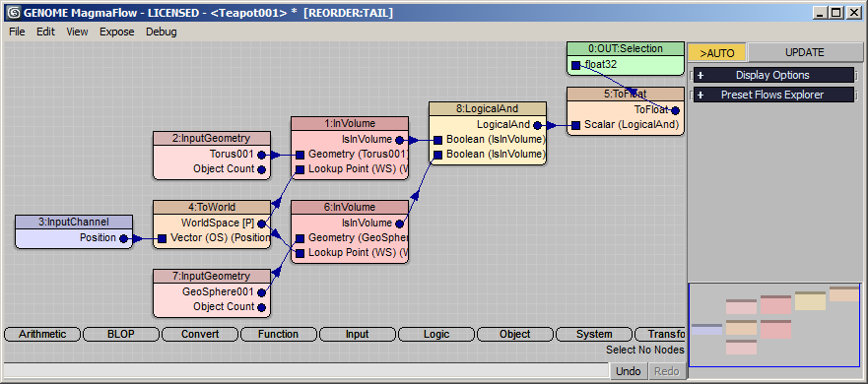The image size is (868, 384).
Task: Click the status message field at bottom
Action: pyautogui.click(x=306, y=371)
